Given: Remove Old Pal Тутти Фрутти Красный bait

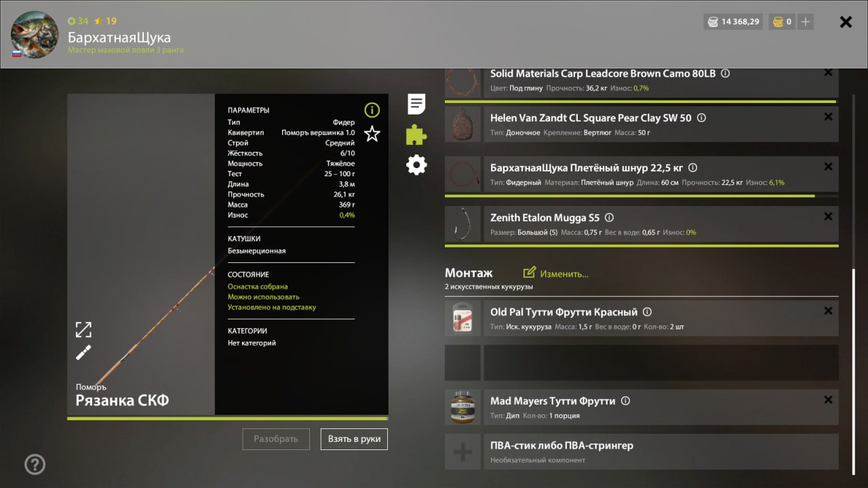Looking at the screenshot, I should click(828, 311).
